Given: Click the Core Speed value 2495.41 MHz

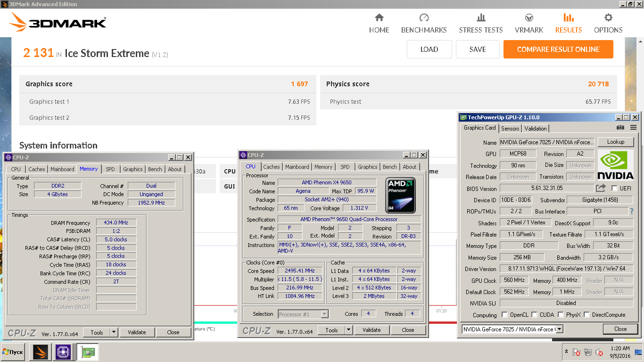Looking at the screenshot, I should [x=300, y=271].
